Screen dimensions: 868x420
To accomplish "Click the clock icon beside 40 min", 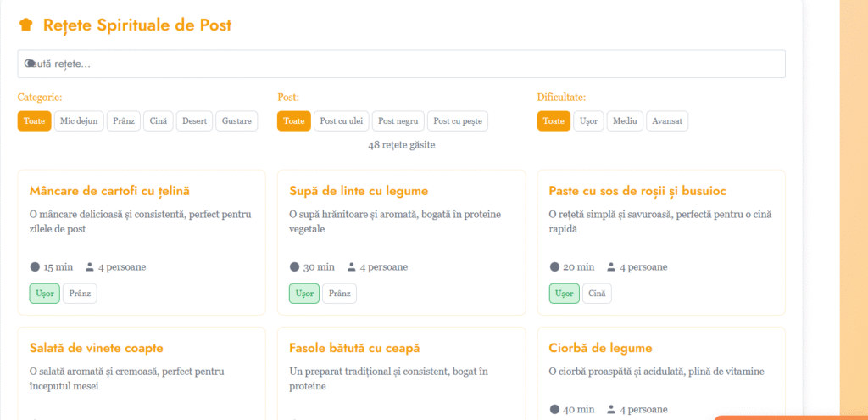I will [554, 410].
